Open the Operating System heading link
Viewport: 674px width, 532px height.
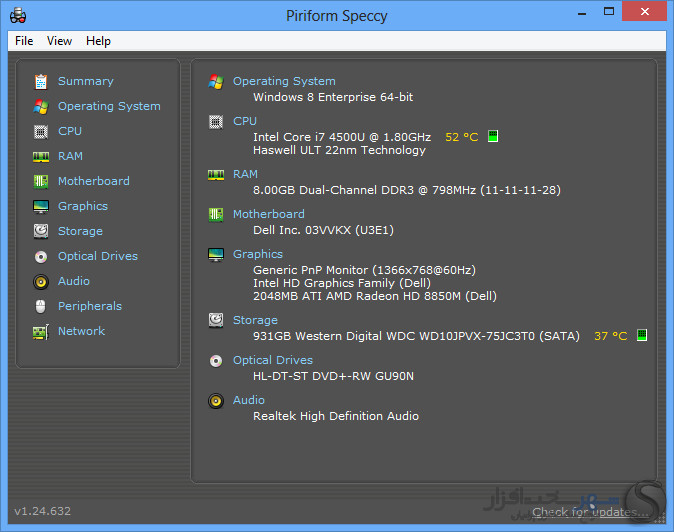[x=284, y=81]
